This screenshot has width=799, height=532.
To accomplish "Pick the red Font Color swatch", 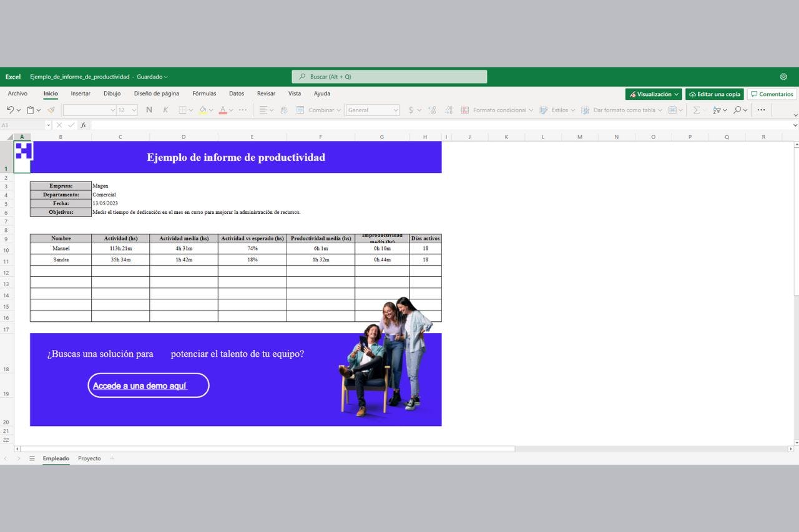I will tap(223, 110).
